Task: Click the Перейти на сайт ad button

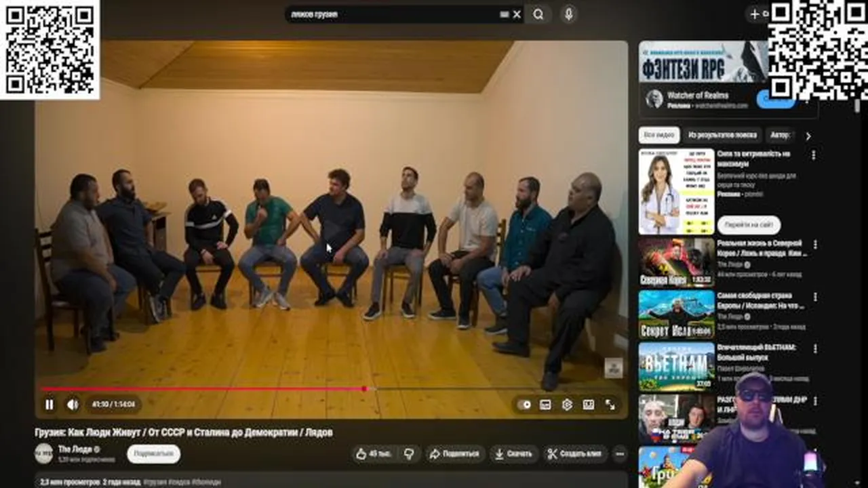Action: point(749,225)
